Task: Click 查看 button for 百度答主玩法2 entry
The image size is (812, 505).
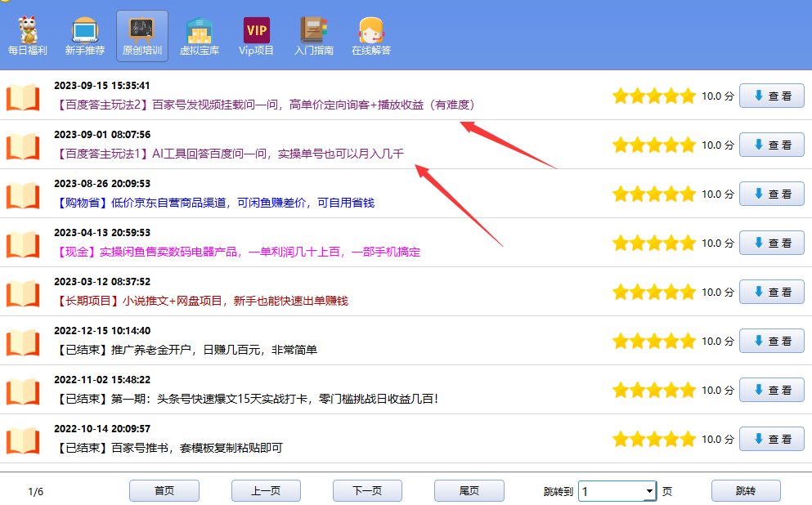Action: [x=771, y=96]
